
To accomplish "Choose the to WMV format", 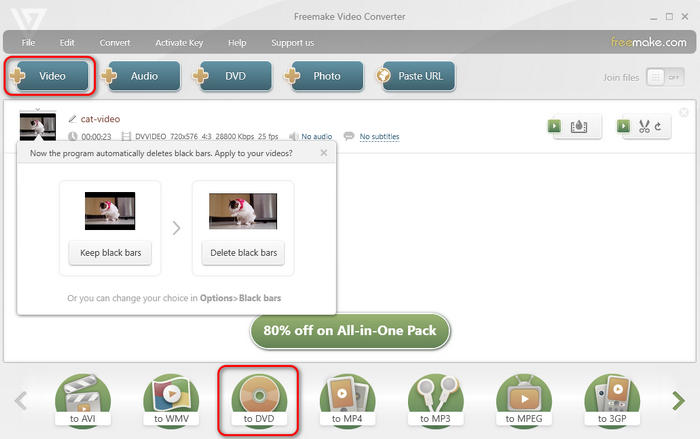I will click(x=171, y=401).
